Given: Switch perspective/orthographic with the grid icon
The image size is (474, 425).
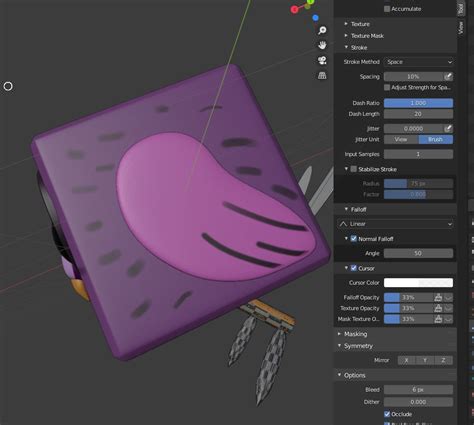Looking at the screenshot, I should click(322, 76).
